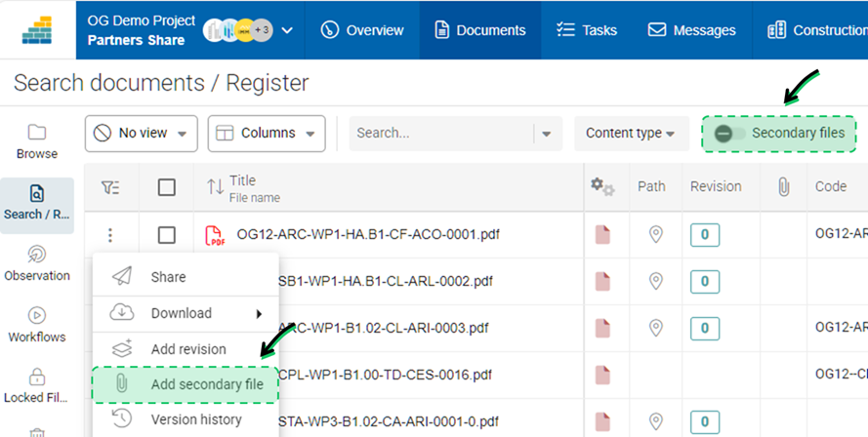This screenshot has height=437, width=868.
Task: Click revision 0 badge for ACO-0001.pdf
Action: point(705,235)
